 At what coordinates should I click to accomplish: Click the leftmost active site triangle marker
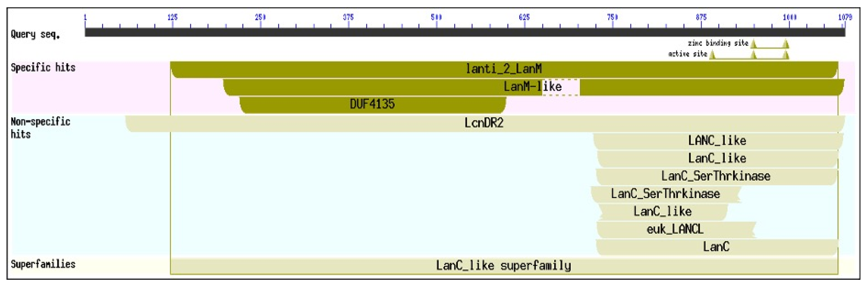712,55
